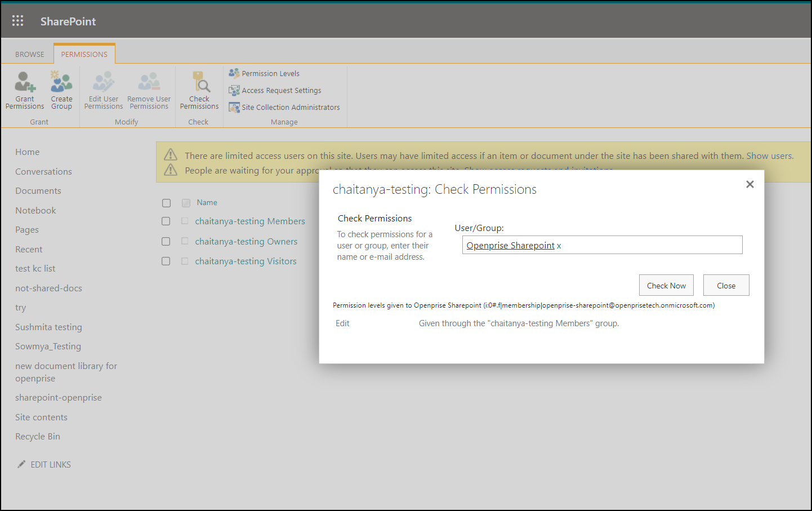Open Recent in the left navigation

click(x=29, y=249)
